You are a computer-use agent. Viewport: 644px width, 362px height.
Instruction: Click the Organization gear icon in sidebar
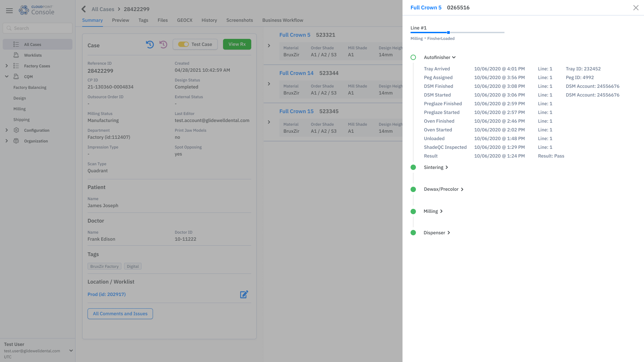pos(16,141)
